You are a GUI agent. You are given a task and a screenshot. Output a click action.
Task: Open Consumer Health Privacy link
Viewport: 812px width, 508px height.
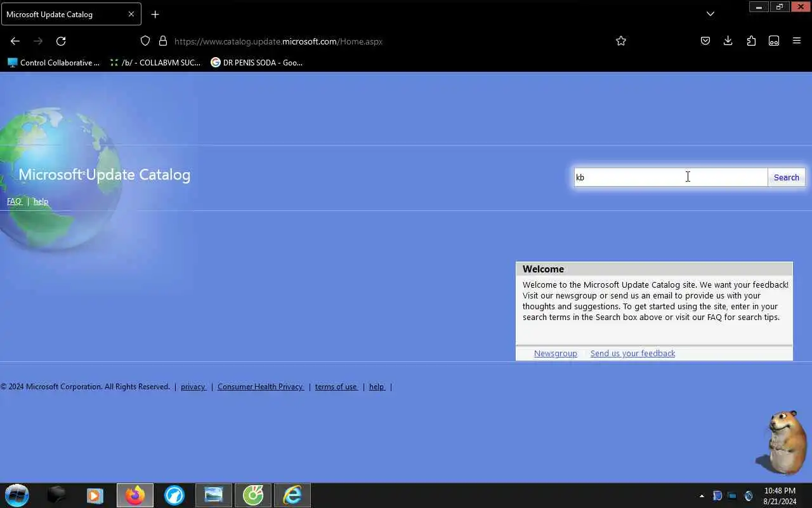point(261,387)
